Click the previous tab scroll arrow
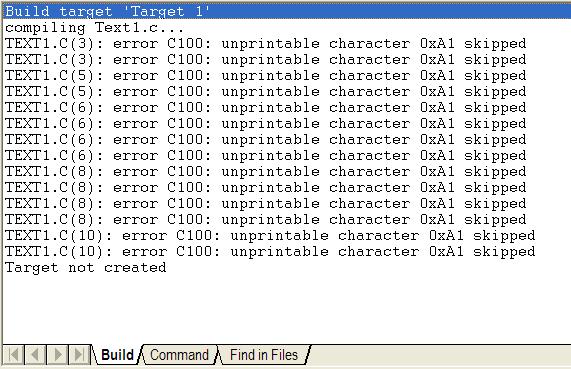This screenshot has height=369, width=571. click(x=35, y=354)
